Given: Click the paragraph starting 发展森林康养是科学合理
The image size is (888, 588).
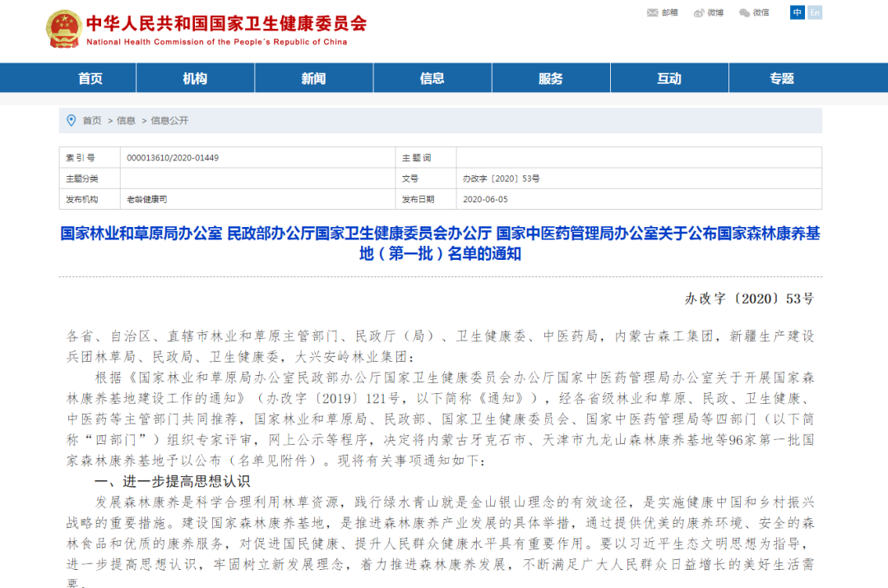Looking at the screenshot, I should [441, 543].
